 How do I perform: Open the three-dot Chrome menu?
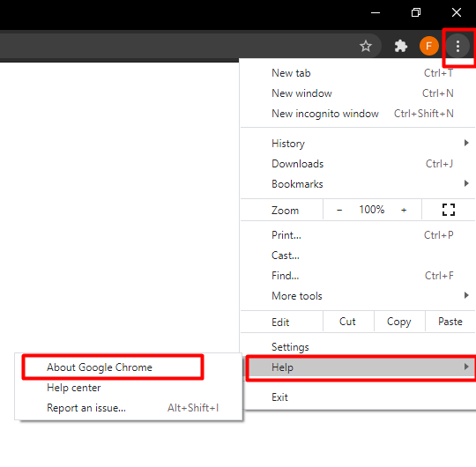[457, 46]
